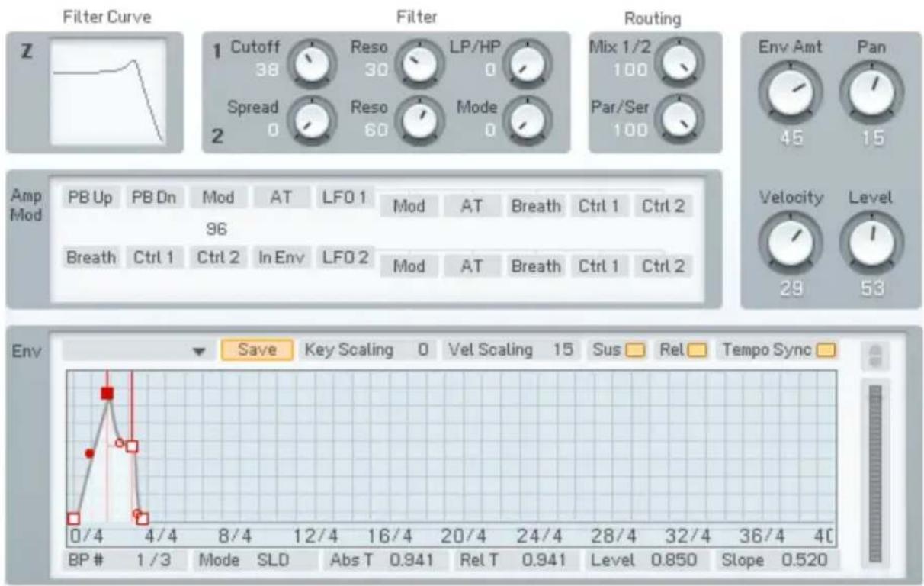This screenshot has width=924, height=586.
Task: Click the Pan knob
Action: pyautogui.click(x=872, y=92)
